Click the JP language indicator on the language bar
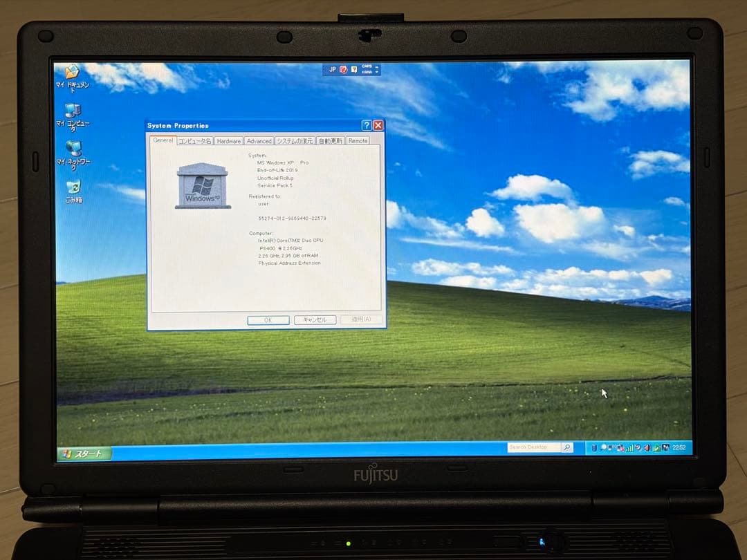 pyautogui.click(x=333, y=69)
